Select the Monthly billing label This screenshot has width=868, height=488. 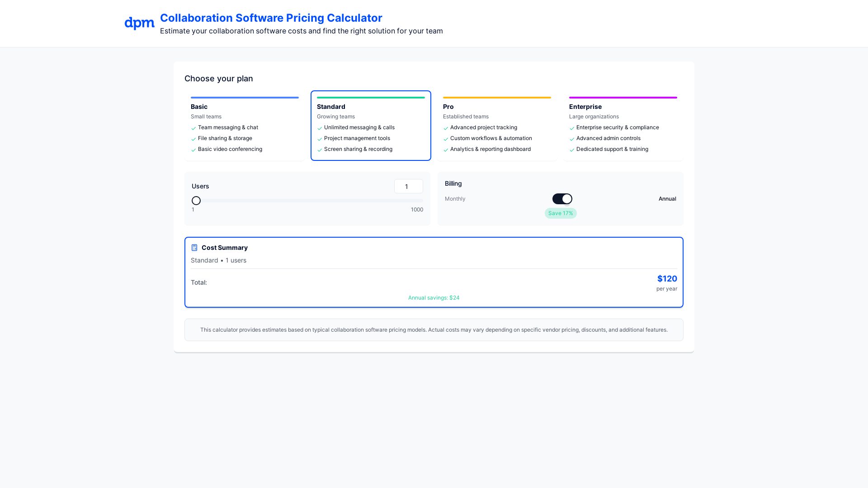tap(455, 199)
